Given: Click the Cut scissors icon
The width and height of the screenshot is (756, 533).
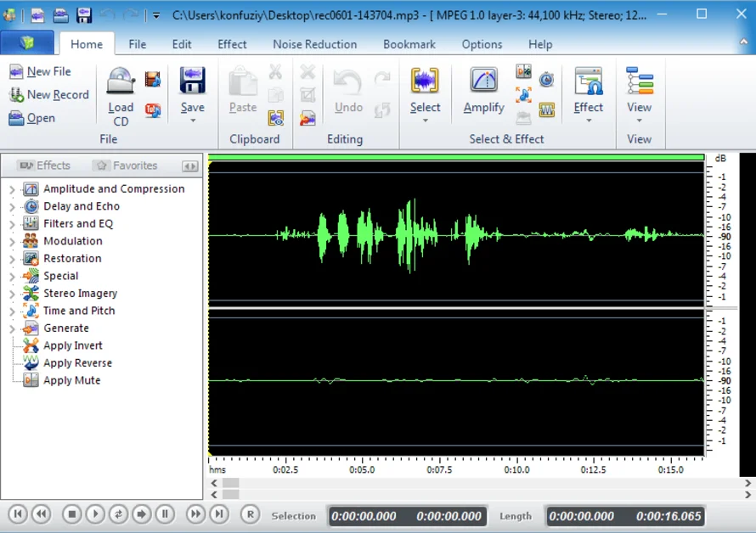Looking at the screenshot, I should pos(275,71).
